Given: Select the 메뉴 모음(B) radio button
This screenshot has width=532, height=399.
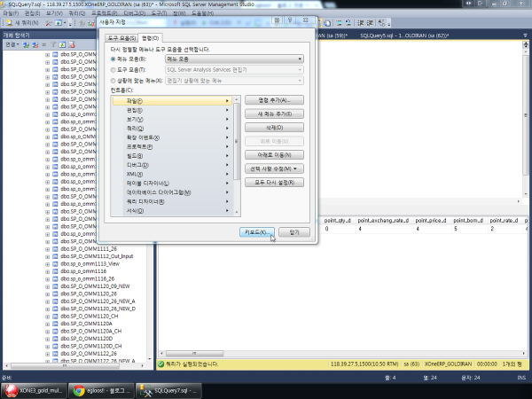Looking at the screenshot, I should [113, 59].
